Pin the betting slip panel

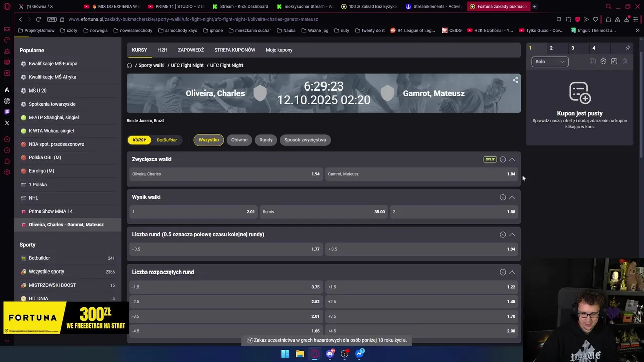[x=628, y=48]
